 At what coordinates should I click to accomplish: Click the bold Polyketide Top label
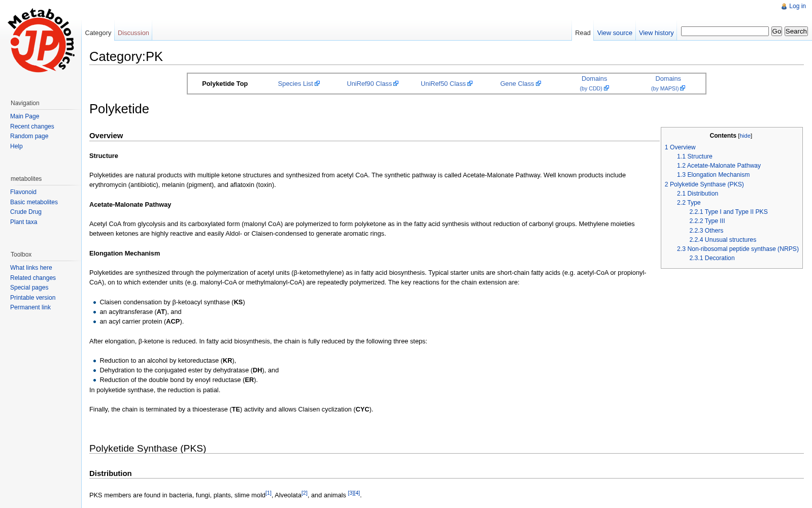(225, 84)
